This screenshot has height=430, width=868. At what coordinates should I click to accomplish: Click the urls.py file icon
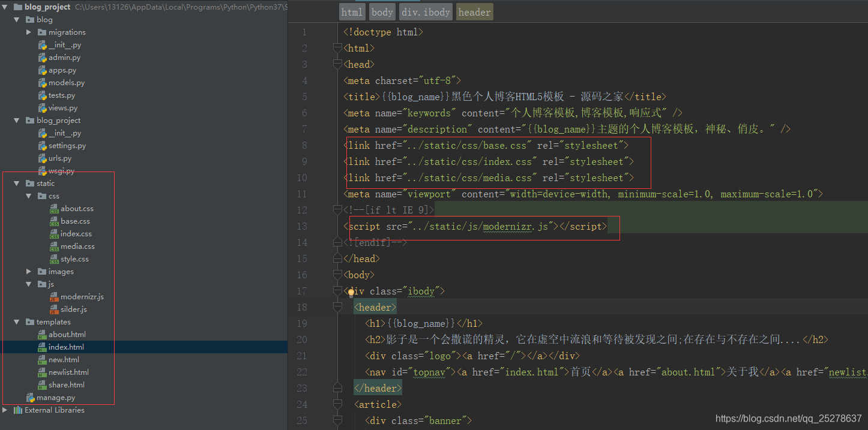pyautogui.click(x=43, y=158)
